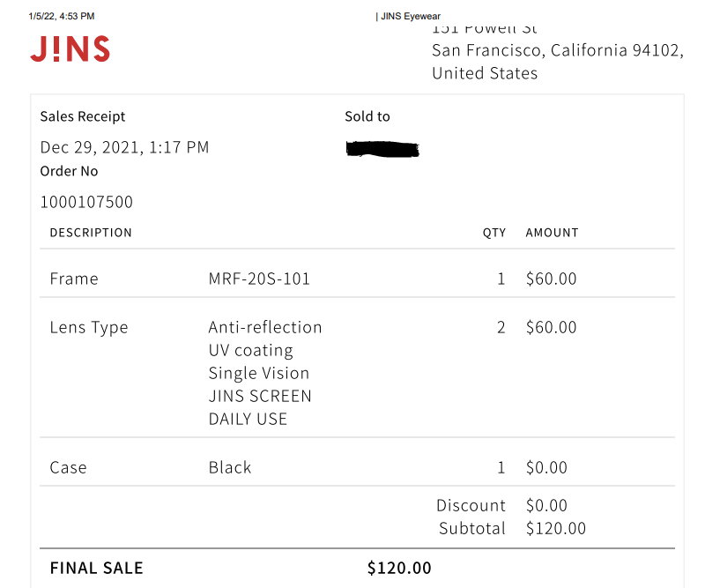Click the QTY column header
Screen dimensions: 705x588
(x=494, y=233)
